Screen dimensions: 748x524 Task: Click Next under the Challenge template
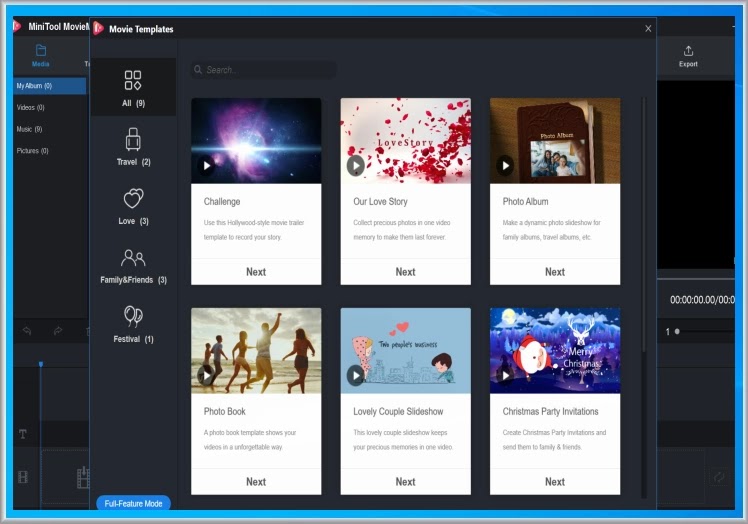tap(256, 272)
